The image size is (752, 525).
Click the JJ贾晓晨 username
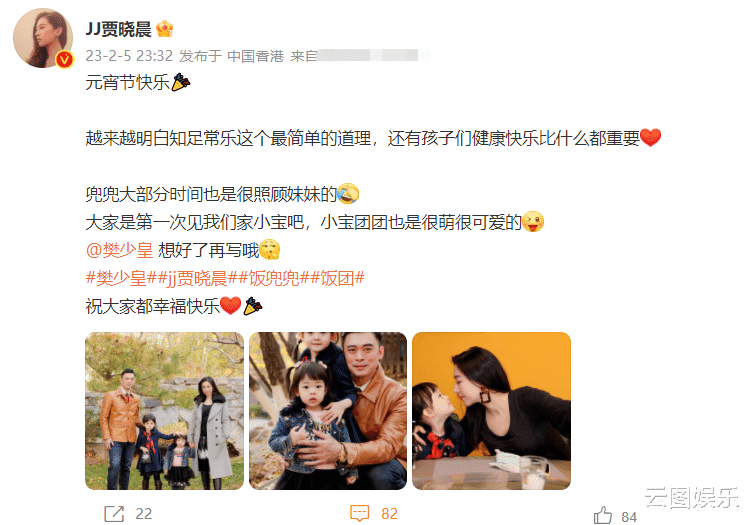[x=119, y=29]
